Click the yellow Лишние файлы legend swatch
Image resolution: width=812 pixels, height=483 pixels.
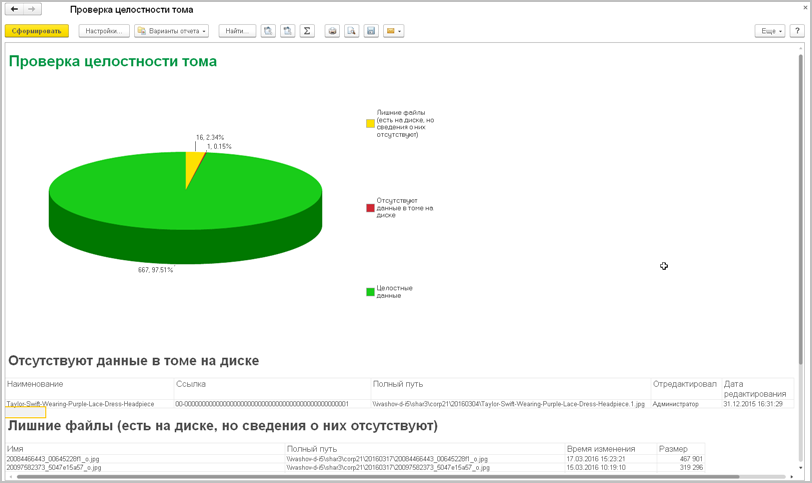coord(370,123)
